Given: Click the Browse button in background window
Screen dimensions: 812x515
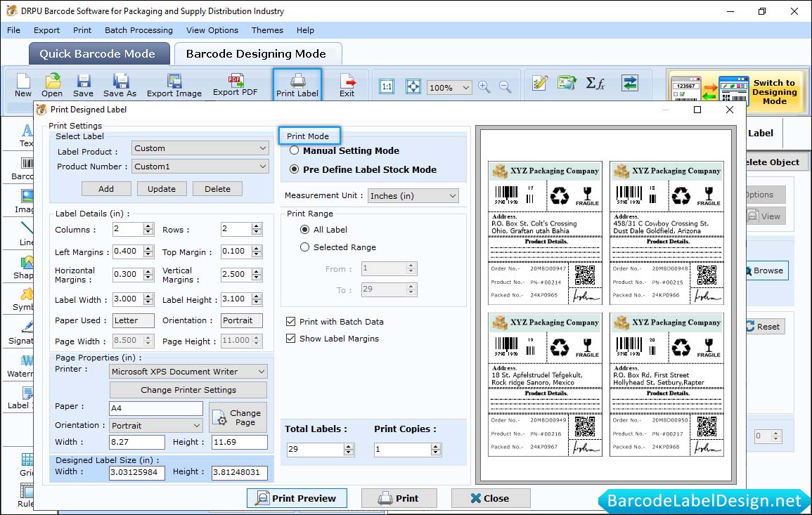Looking at the screenshot, I should click(768, 270).
